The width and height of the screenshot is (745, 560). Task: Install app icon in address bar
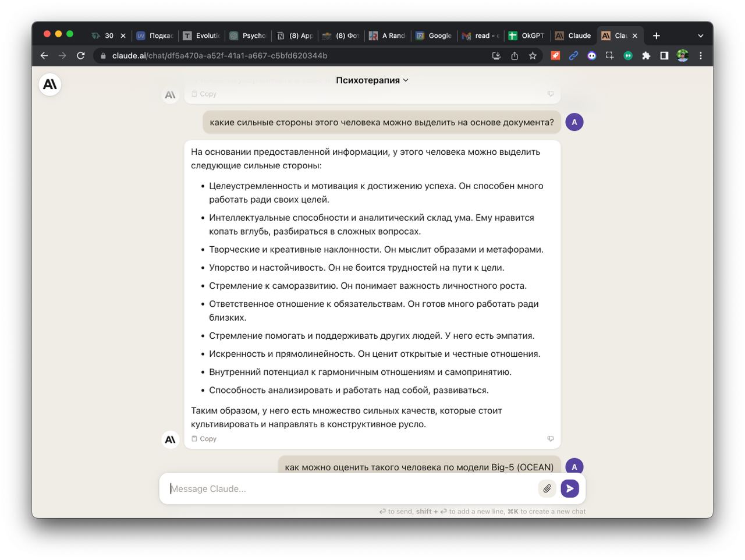click(x=496, y=55)
